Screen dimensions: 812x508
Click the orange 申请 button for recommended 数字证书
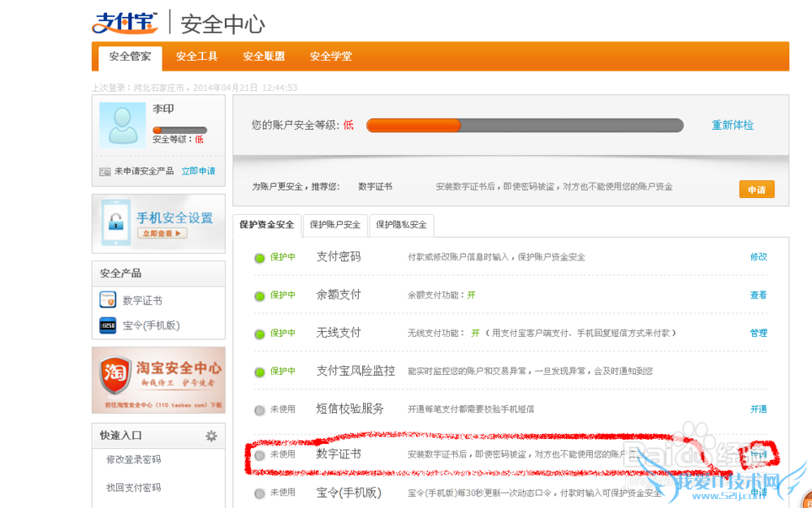757,189
